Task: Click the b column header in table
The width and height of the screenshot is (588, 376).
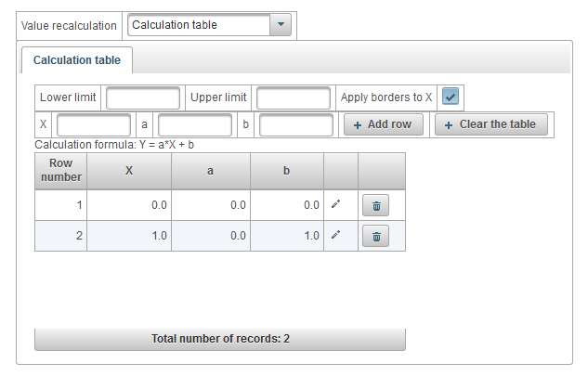Action: [x=287, y=171]
